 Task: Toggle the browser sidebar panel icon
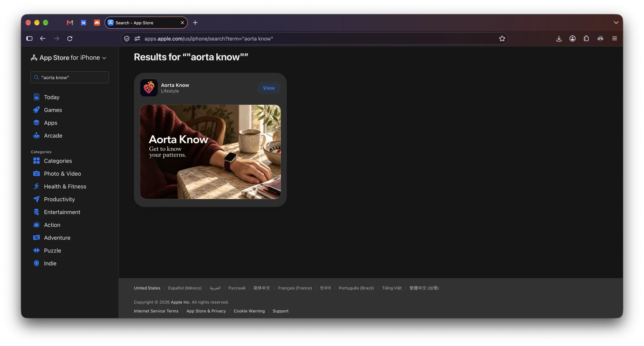(29, 38)
